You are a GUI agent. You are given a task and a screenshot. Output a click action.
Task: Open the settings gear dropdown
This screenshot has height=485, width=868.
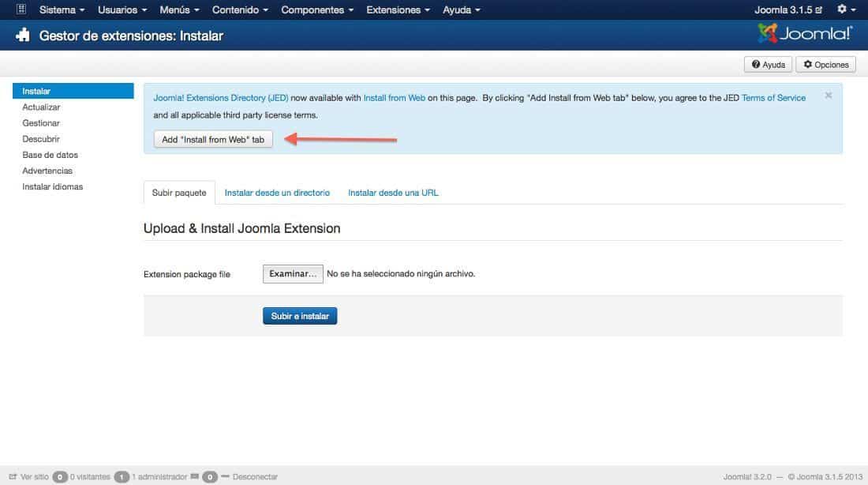(846, 9)
